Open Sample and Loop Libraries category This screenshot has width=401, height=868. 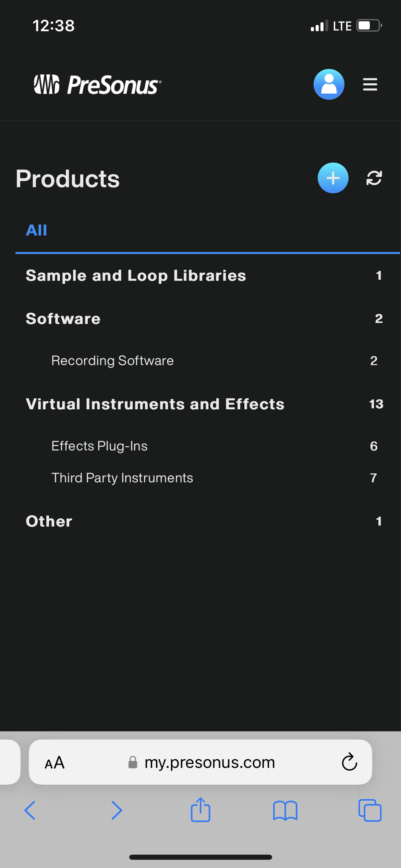(205, 276)
